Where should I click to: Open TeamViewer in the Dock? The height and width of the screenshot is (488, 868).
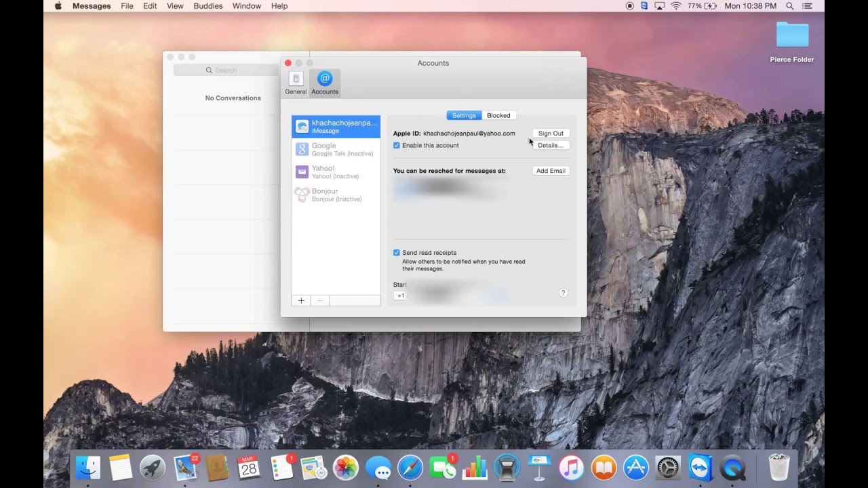pos(701,468)
